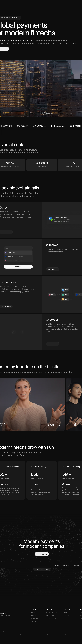
Task: Open footer Finance & Payments link
Action: 52,613
